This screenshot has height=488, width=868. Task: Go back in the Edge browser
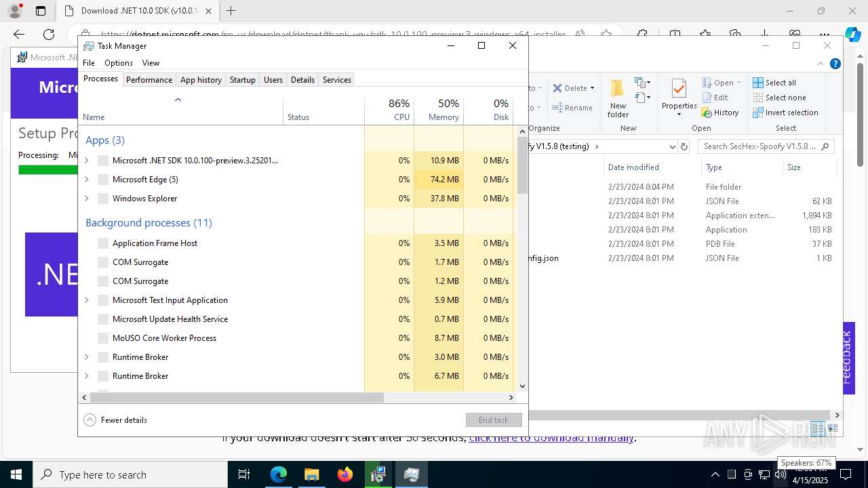pos(19,34)
